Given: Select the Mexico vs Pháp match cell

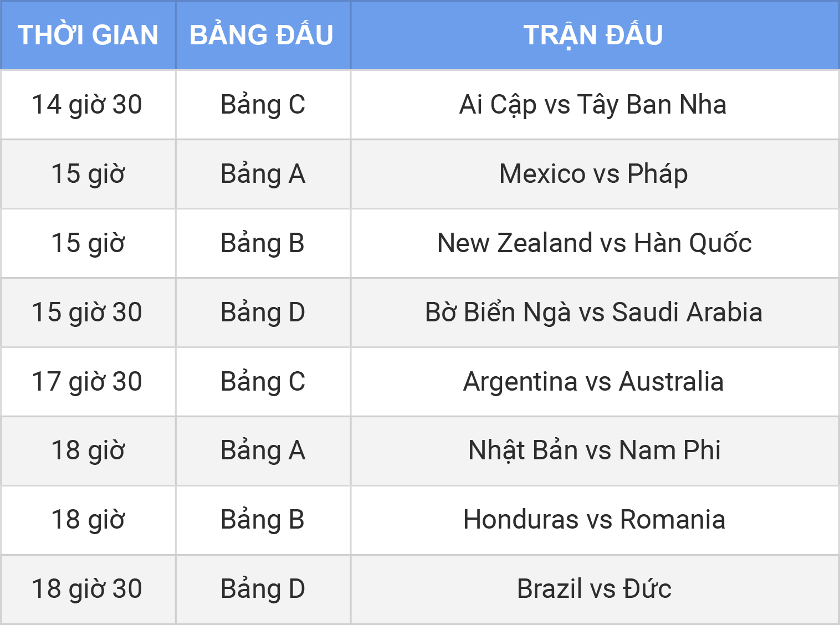Looking at the screenshot, I should click(595, 174).
